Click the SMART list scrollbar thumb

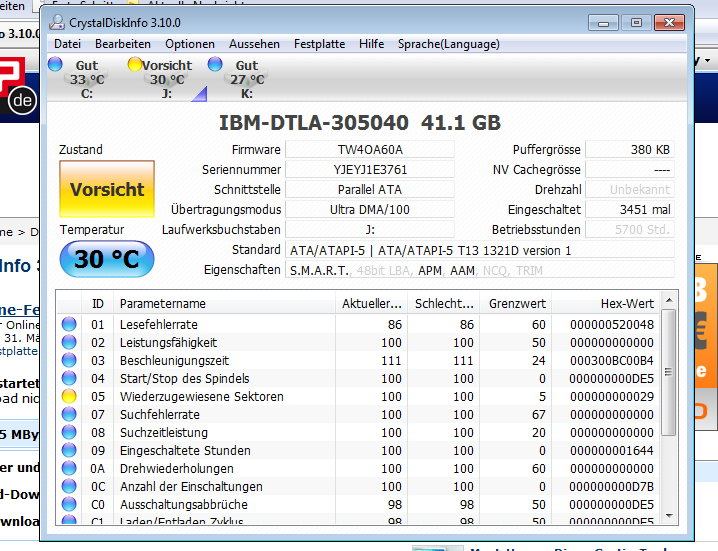coord(669,372)
